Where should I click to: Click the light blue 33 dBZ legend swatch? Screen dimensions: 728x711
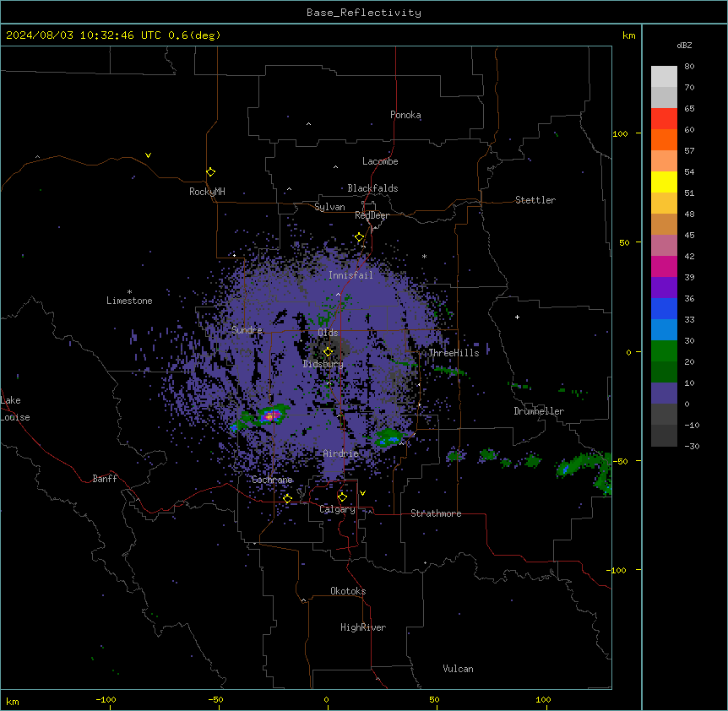click(x=664, y=329)
